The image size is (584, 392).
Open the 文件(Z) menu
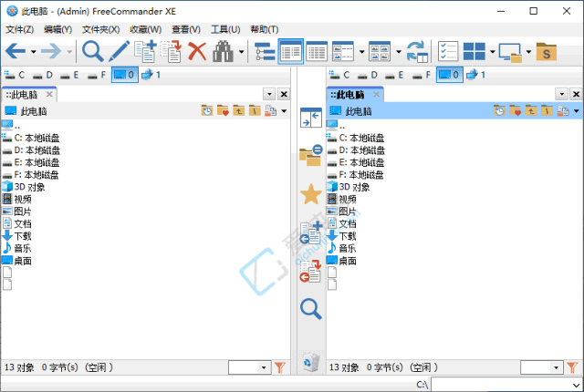point(19,29)
